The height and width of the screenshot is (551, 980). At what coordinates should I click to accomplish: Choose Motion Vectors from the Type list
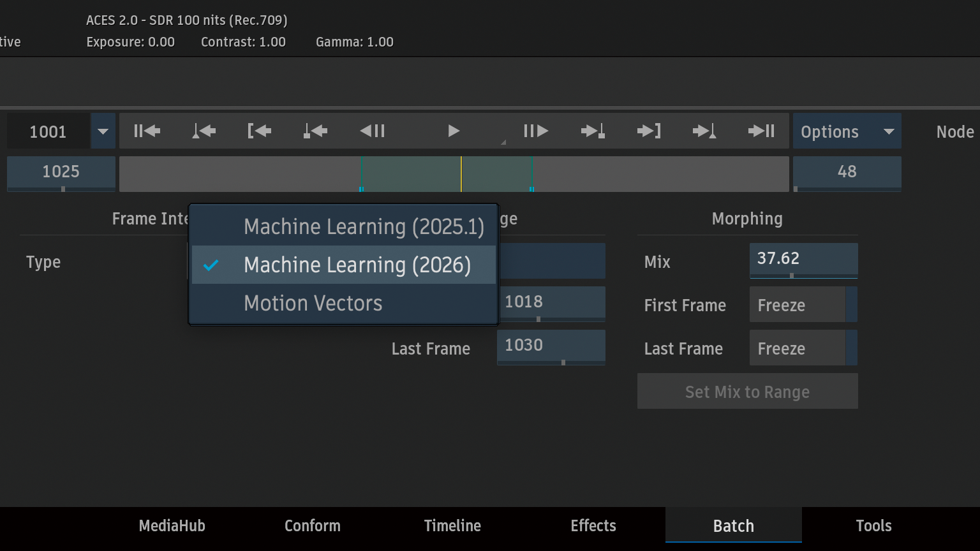tap(313, 304)
